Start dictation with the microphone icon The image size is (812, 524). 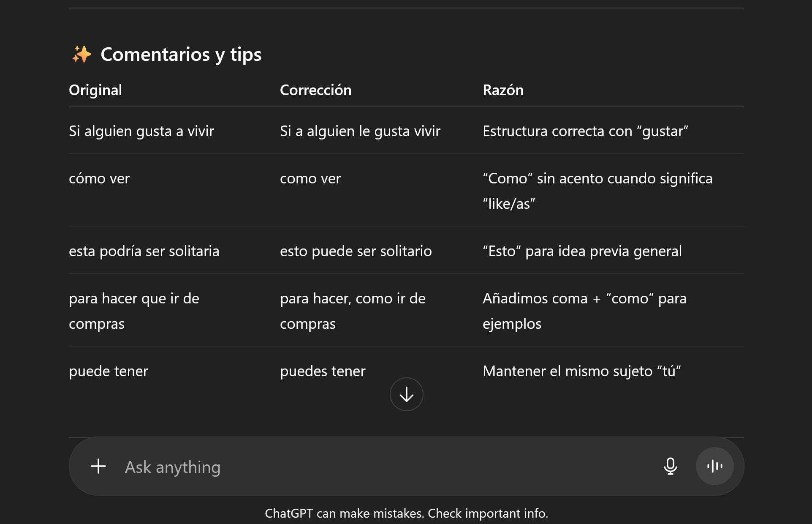[x=670, y=467]
